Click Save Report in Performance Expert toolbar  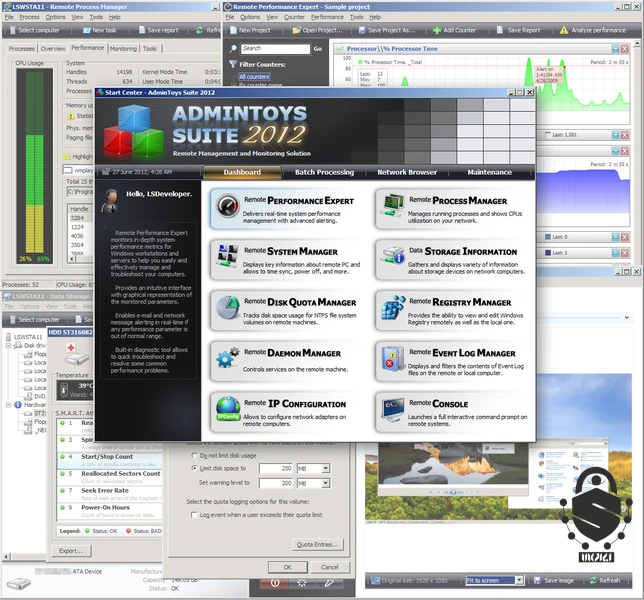click(x=518, y=30)
